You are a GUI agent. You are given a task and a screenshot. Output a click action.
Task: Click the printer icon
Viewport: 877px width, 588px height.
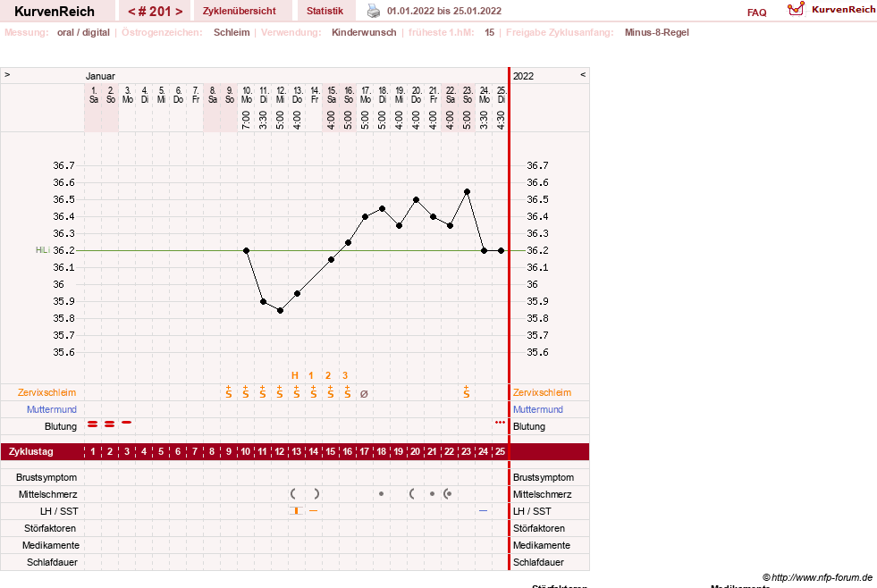[373, 11]
